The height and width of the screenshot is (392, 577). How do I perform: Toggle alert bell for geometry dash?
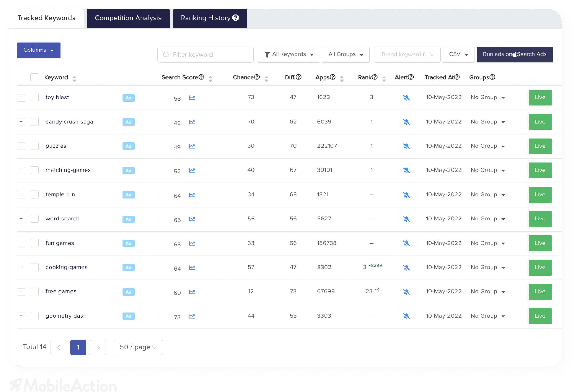[406, 316]
